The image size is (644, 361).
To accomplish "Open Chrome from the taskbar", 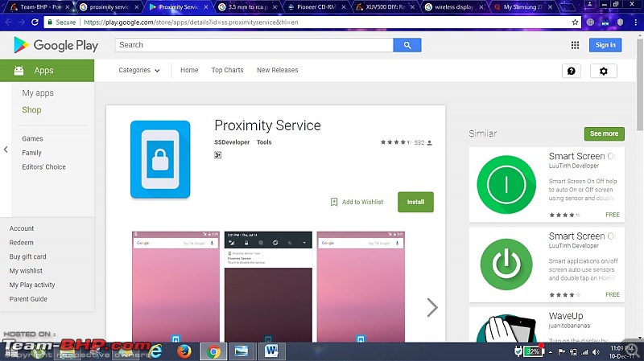I will coord(213,351).
